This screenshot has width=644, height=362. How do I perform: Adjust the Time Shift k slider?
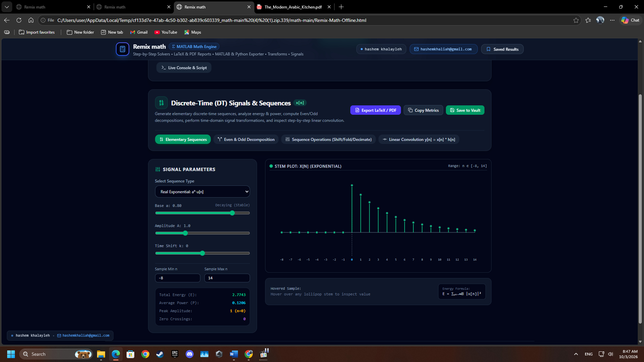coord(202,253)
